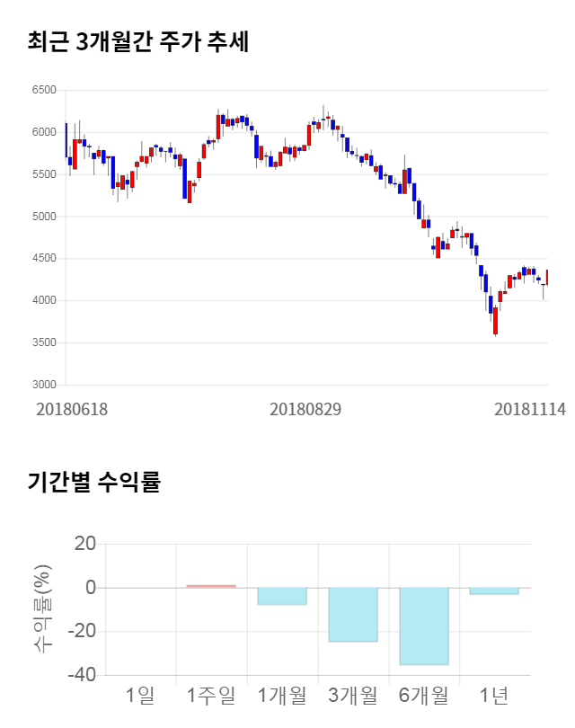The width and height of the screenshot is (575, 728).
Task: Select the '1일' period label
Action: point(140,695)
